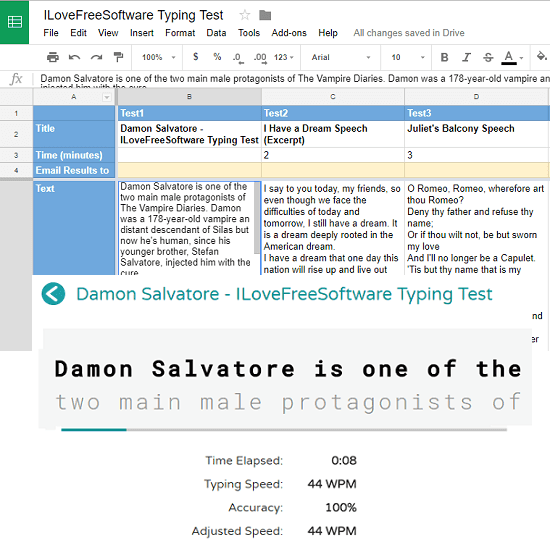550x540 pixels.
Task: Redo the last action
Action: (x=96, y=57)
